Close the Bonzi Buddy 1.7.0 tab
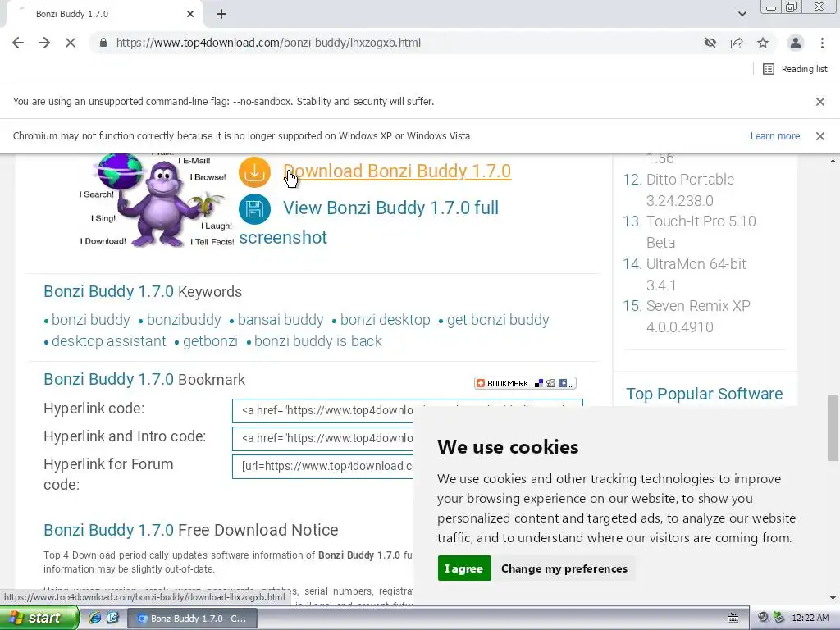The width and height of the screenshot is (840, 630). click(190, 15)
